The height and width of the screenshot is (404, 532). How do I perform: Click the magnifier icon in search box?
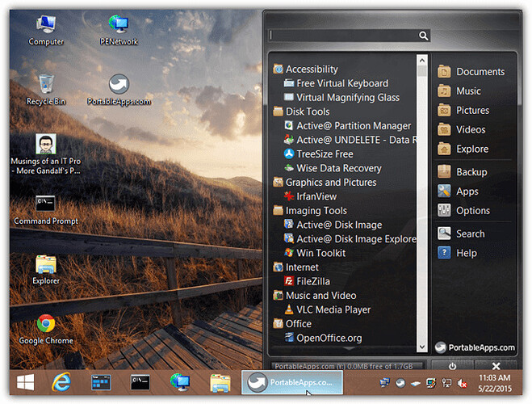click(423, 36)
